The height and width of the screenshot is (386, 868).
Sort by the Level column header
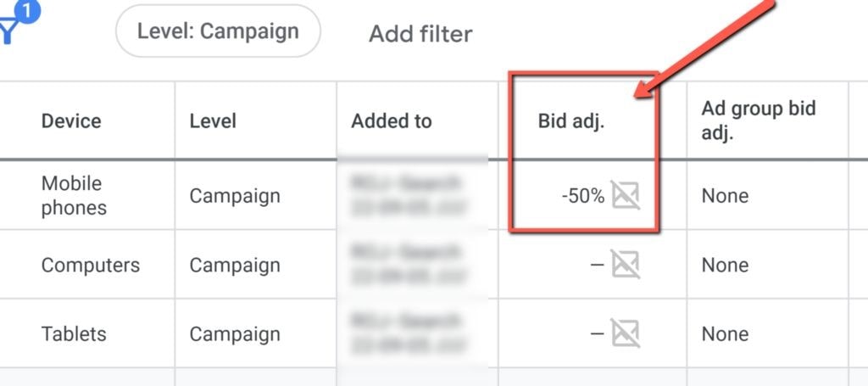pos(213,120)
